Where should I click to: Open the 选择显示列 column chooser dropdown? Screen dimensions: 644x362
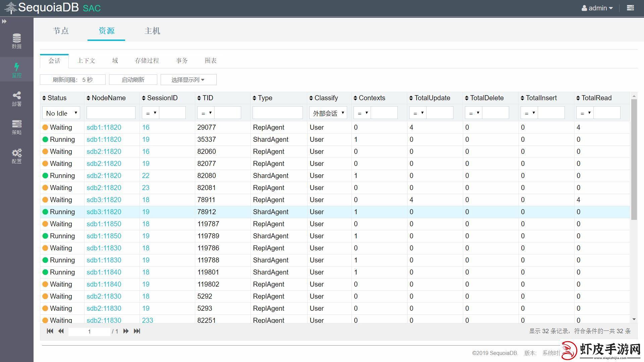(189, 80)
